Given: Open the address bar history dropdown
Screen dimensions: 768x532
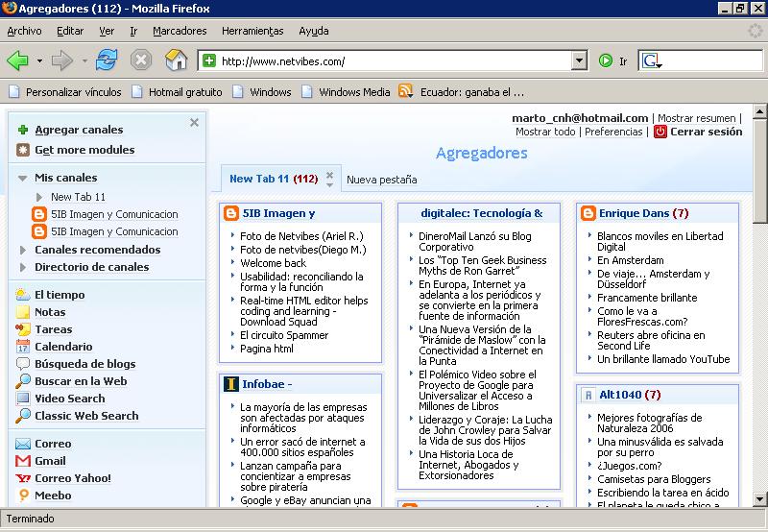Looking at the screenshot, I should coord(579,60).
